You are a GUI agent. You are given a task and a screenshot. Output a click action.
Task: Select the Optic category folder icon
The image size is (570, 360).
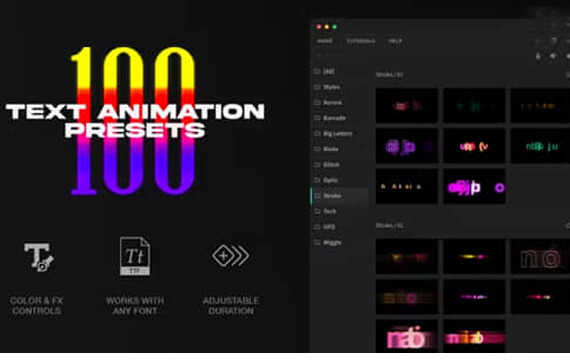click(x=317, y=180)
